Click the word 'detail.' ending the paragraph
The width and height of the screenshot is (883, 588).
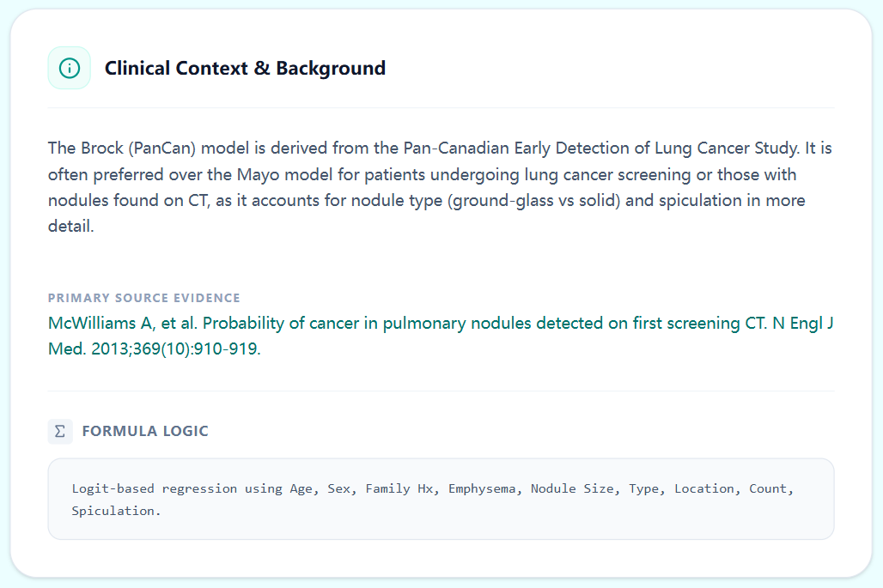[x=69, y=227]
